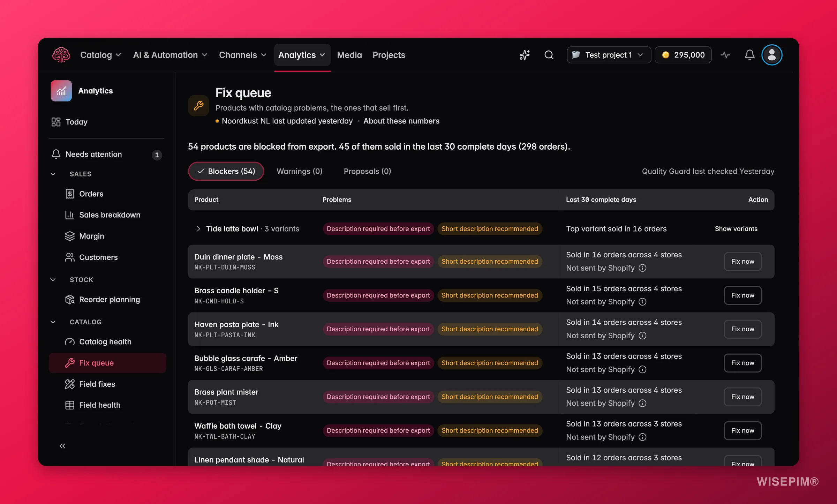Switch to Proposals (0) tab
837x504 pixels.
(x=367, y=171)
